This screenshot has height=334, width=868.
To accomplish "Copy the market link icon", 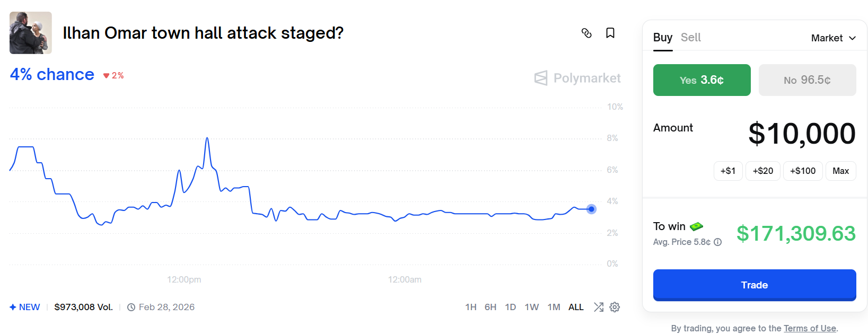I will [586, 33].
